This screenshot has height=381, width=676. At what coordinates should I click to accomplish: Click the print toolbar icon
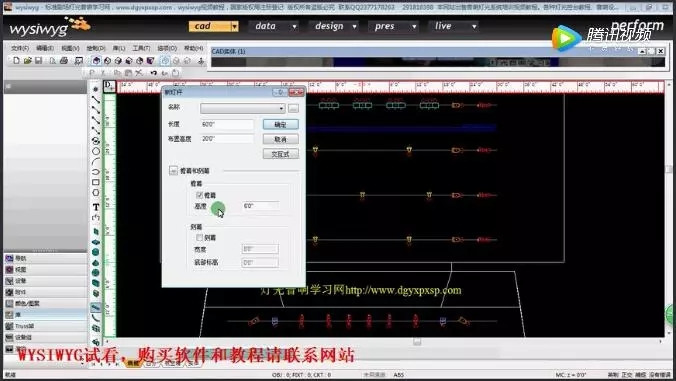click(64, 61)
